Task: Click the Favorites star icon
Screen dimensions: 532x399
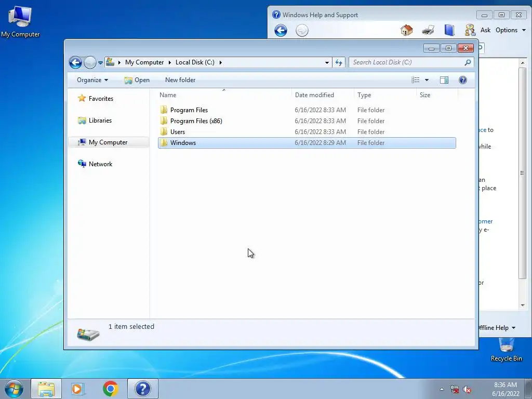Action: point(82,98)
